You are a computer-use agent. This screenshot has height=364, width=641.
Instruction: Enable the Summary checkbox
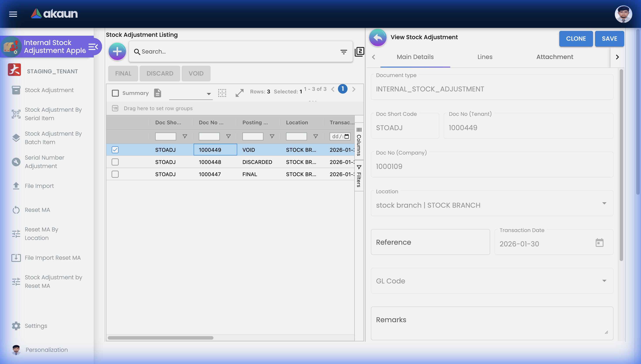tap(115, 93)
